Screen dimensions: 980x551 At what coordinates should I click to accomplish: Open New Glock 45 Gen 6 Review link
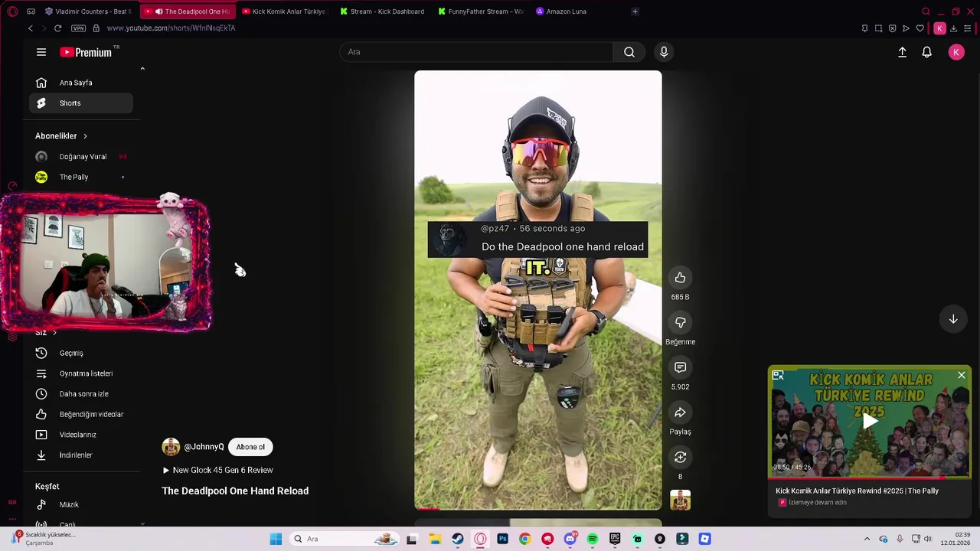click(x=217, y=470)
